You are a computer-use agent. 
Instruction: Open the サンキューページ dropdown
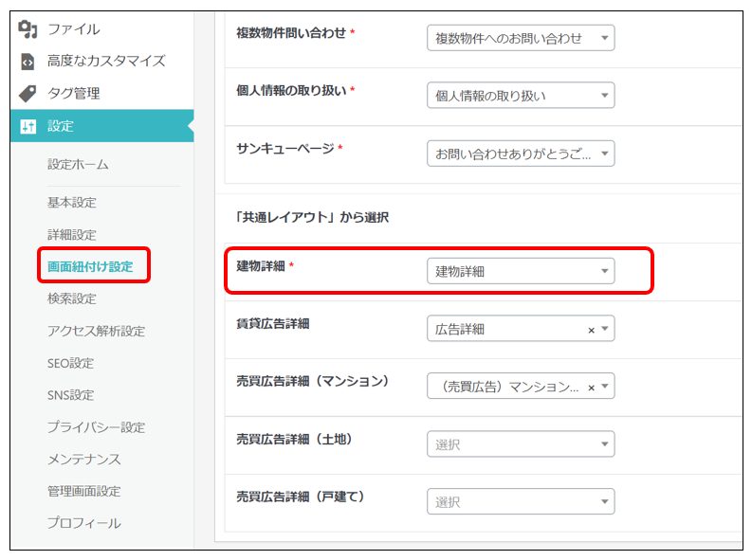pos(521,154)
